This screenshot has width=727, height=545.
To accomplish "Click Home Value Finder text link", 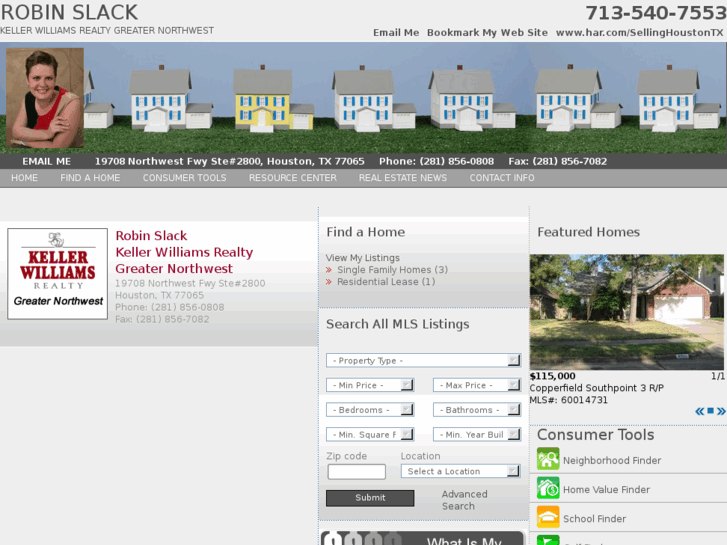I will point(606,489).
